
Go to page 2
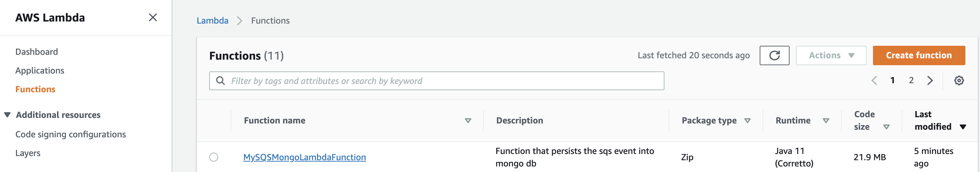(x=911, y=80)
